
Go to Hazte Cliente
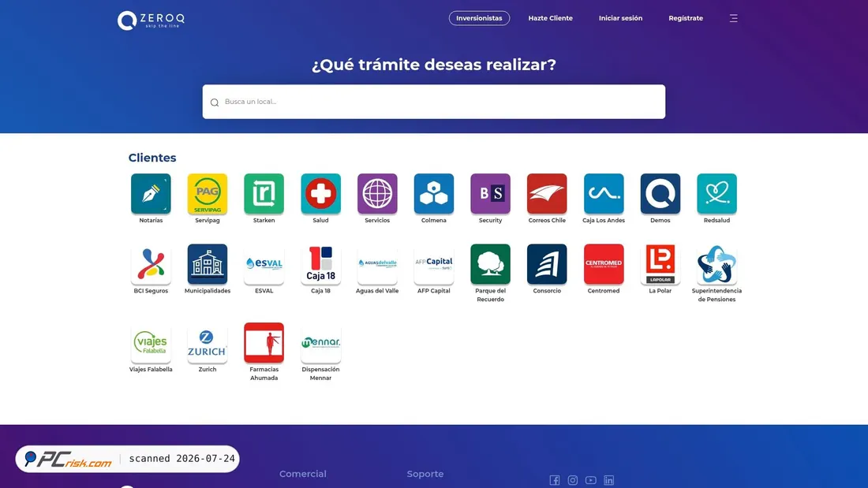550,18
